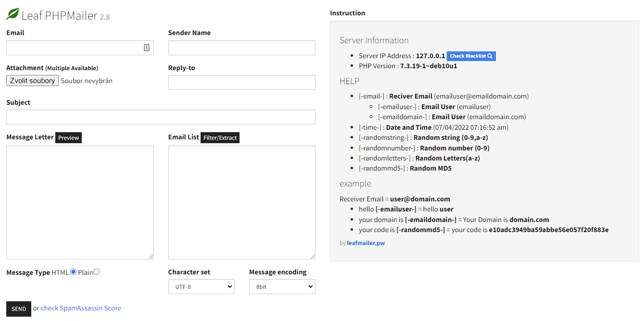Click into the Subject field
This screenshot has height=321, width=644.
click(x=161, y=117)
